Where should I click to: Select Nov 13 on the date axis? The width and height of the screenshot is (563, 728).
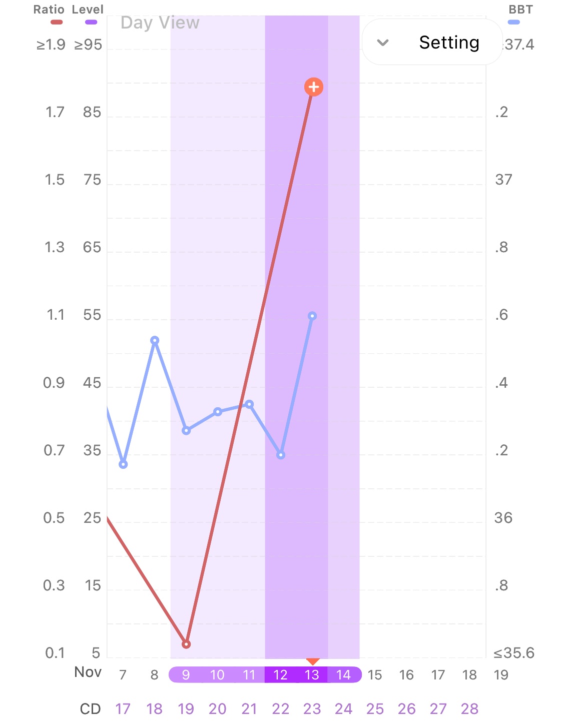point(312,675)
